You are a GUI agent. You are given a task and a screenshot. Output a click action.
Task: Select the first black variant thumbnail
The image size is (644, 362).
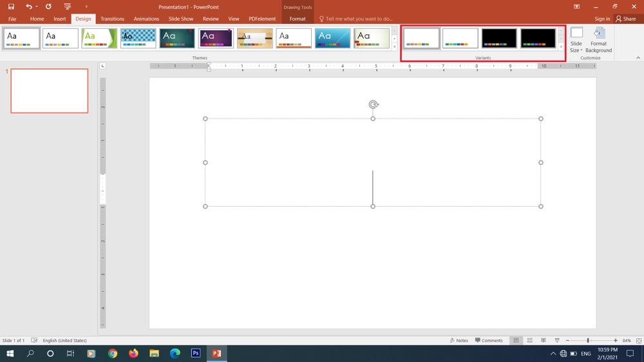pyautogui.click(x=499, y=38)
